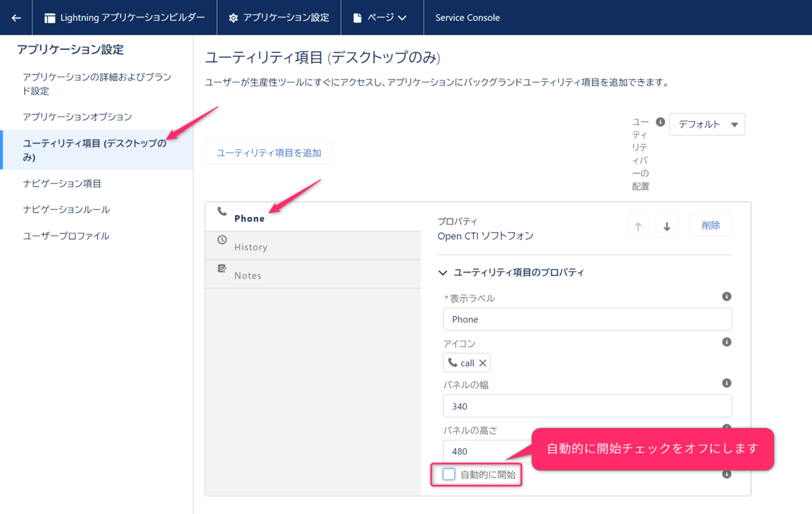Move utility item up with the arrow button

pyautogui.click(x=638, y=226)
